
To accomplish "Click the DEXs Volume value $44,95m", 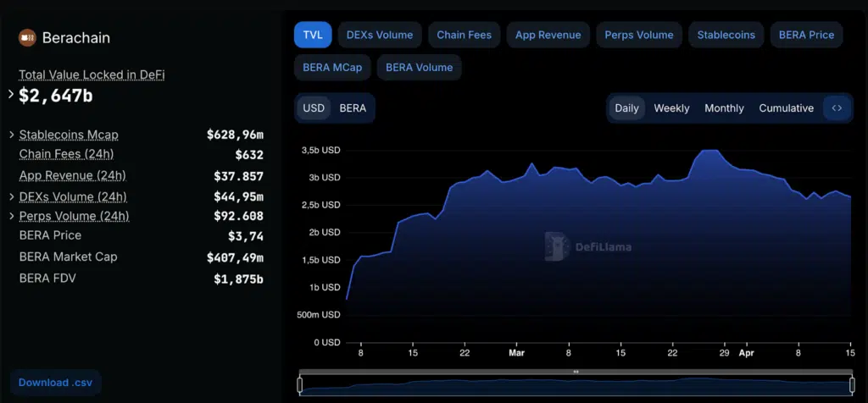I will [238, 196].
